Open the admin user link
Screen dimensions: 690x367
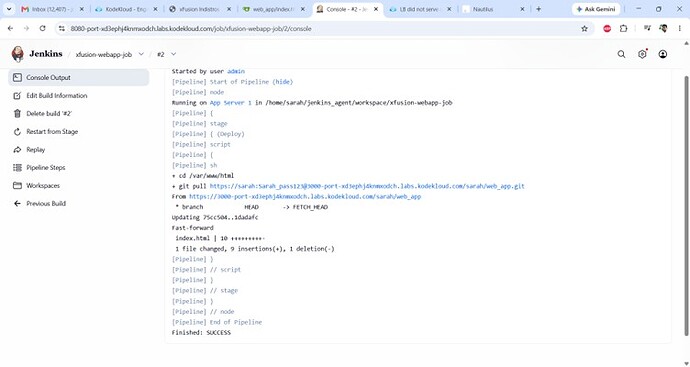(x=236, y=71)
